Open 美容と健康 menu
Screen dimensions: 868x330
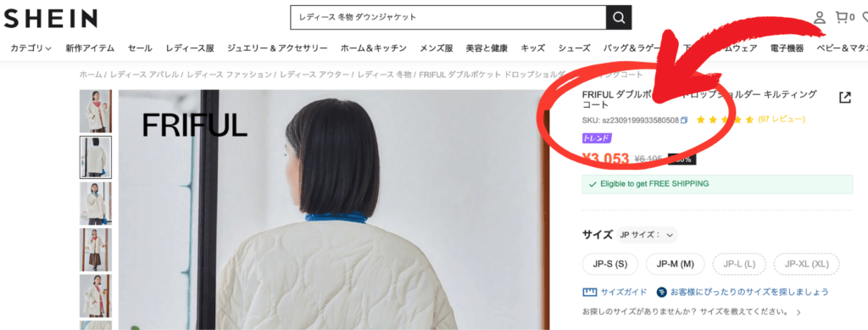[x=487, y=48]
